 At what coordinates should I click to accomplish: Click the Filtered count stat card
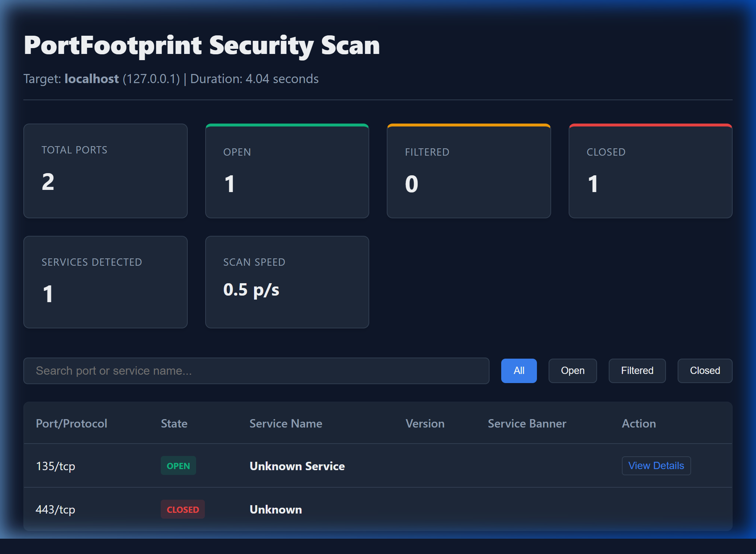(469, 171)
